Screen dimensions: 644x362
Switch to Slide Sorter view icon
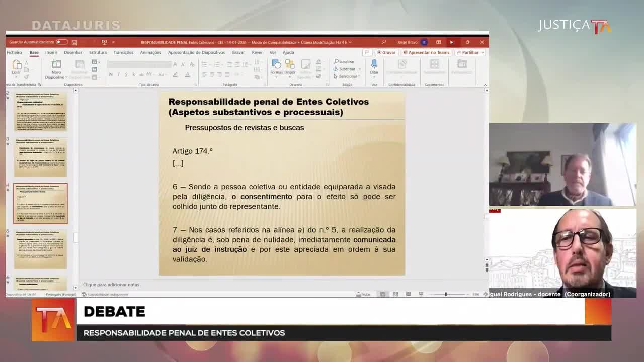tap(396, 294)
